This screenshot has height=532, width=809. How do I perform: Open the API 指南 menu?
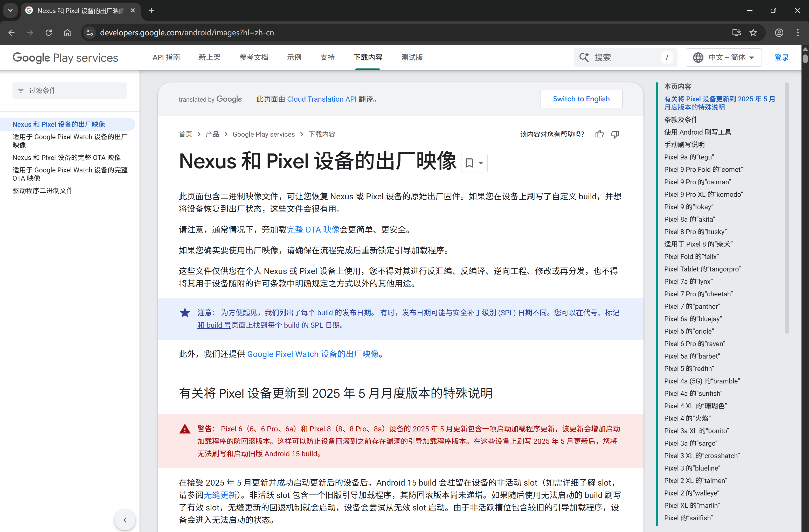tap(166, 57)
